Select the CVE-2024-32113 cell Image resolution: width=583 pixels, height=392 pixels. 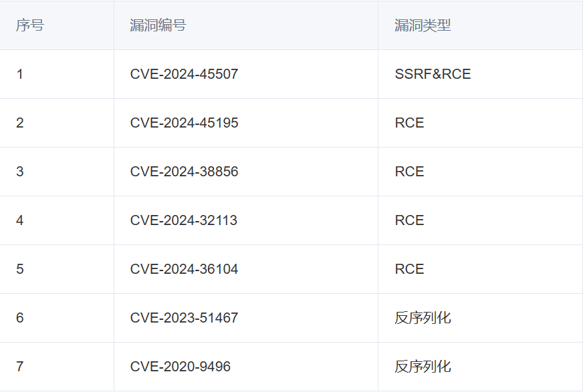coord(246,220)
